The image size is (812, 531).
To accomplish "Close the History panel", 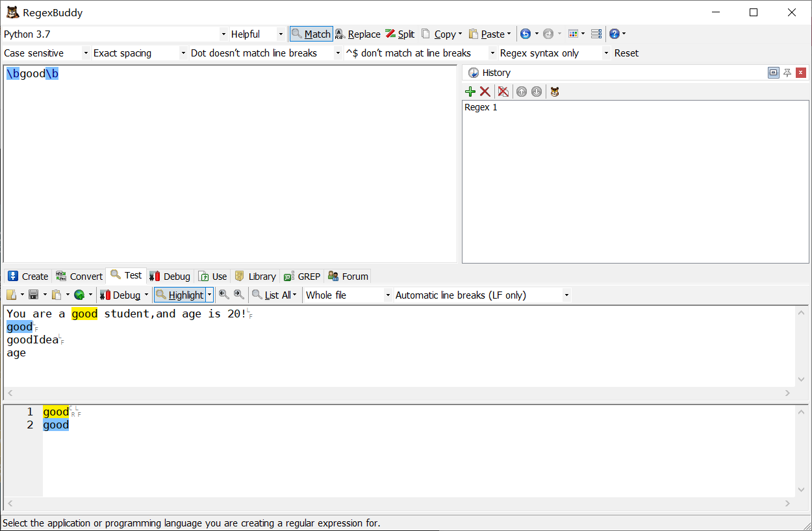I will coord(801,73).
